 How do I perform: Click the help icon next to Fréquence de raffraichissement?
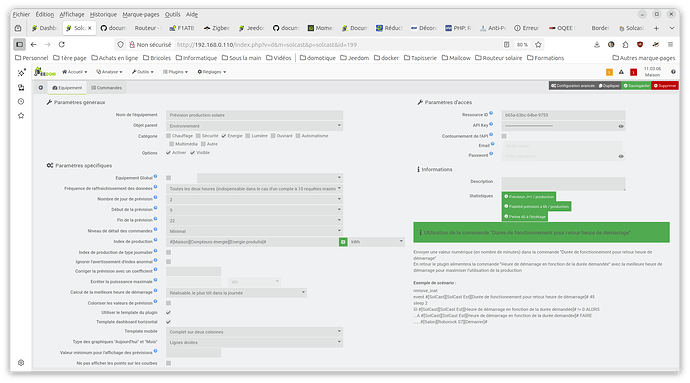coord(155,187)
